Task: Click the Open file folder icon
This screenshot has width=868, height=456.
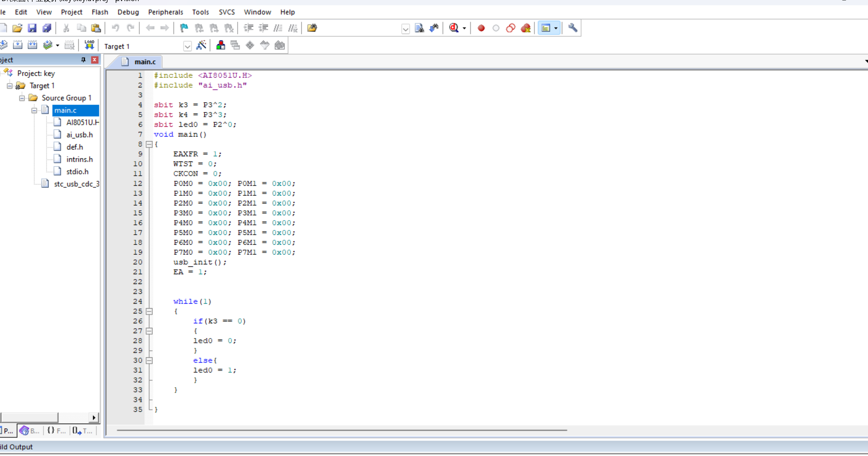Action: [x=17, y=28]
